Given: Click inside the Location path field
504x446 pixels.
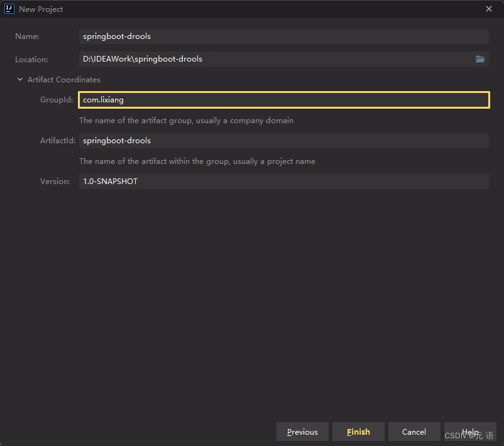Looking at the screenshot, I should point(275,59).
